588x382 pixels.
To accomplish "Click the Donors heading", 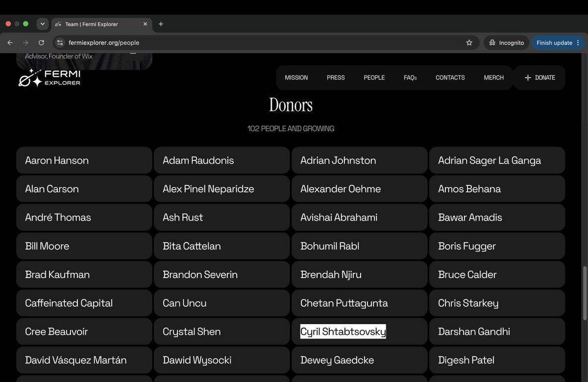I will pyautogui.click(x=291, y=105).
